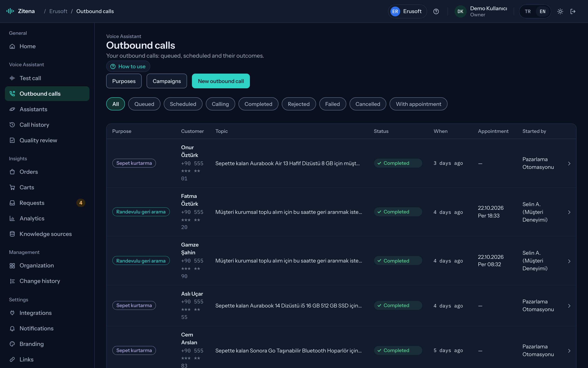This screenshot has height=368, width=588.
Task: Expand Onur Öztürk row chevron
Action: [569, 164]
